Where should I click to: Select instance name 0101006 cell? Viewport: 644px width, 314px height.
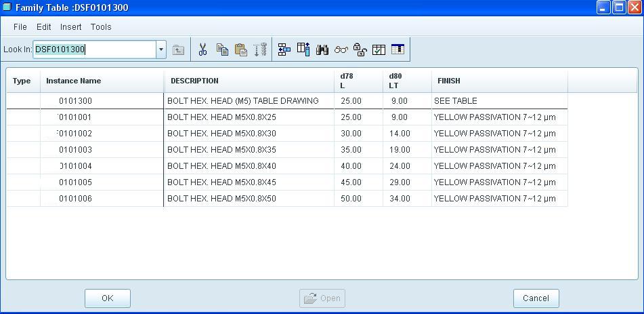(x=102, y=199)
